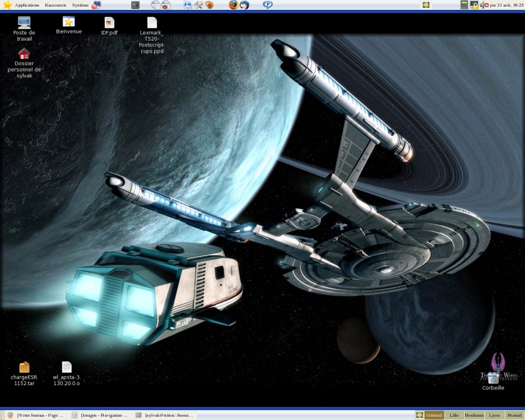Open Thunderbird mail from the panel
This screenshot has height=420, width=525.
coord(245,5)
